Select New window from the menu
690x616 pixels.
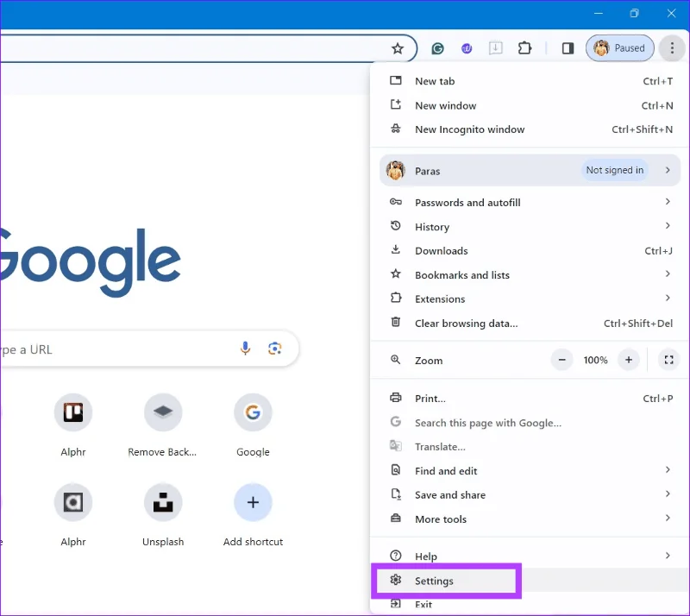point(530,105)
